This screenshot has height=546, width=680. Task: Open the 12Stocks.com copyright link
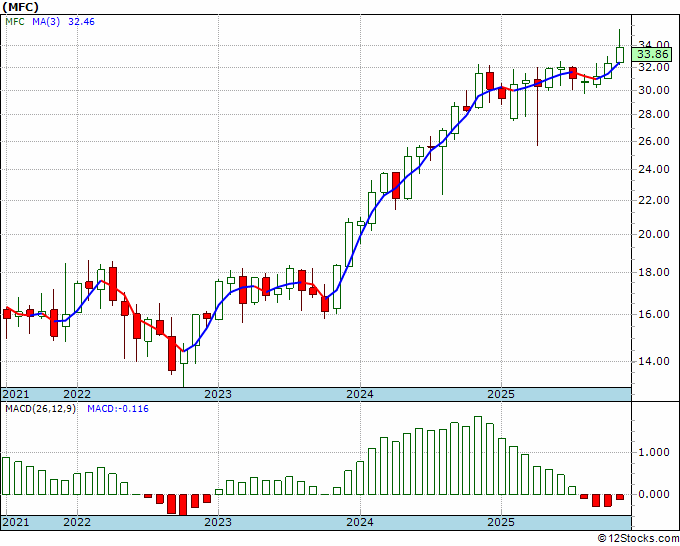[x=638, y=539]
